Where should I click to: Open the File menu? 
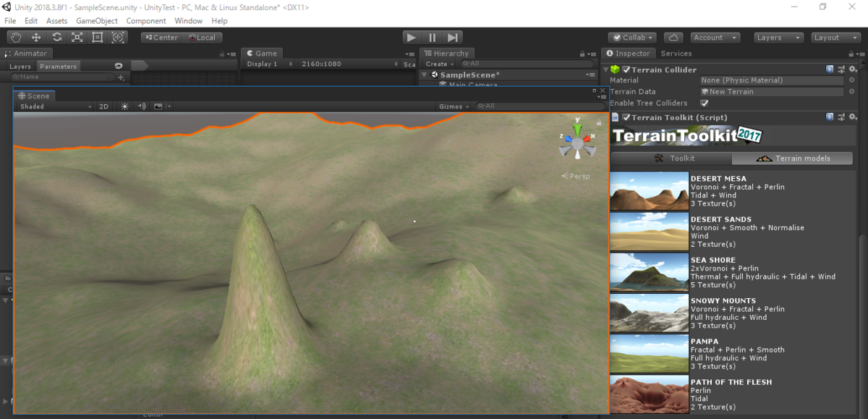point(10,21)
